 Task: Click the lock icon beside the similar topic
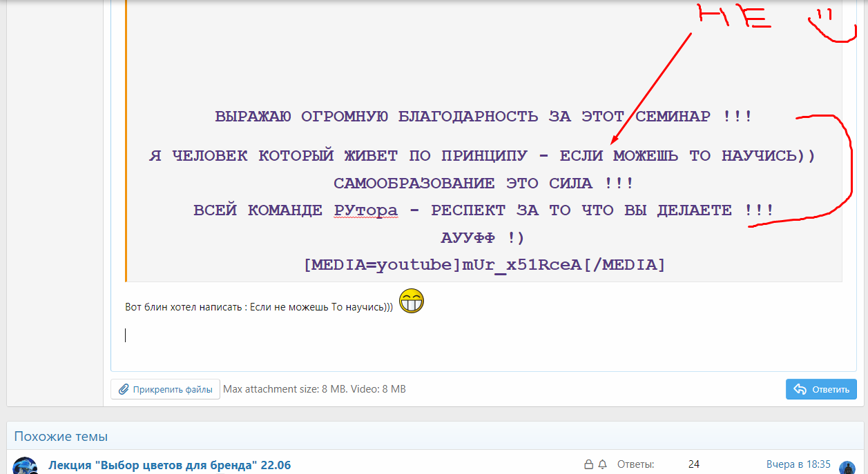588,464
